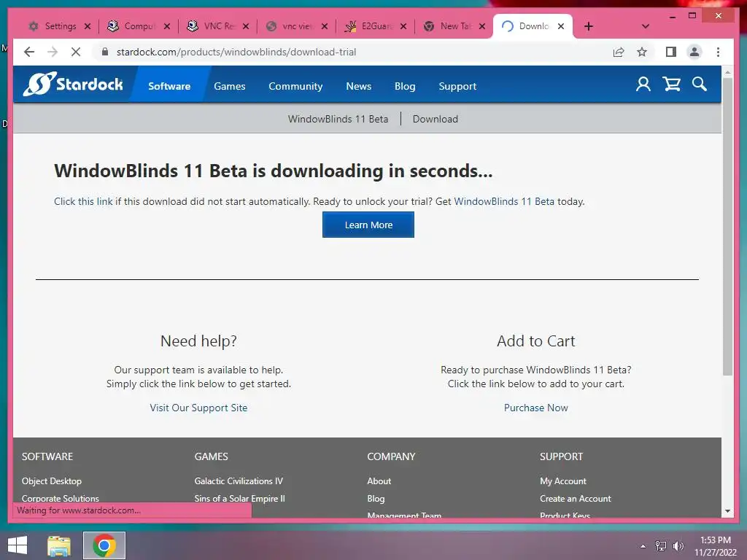Share this page via the share icon

[x=619, y=52]
